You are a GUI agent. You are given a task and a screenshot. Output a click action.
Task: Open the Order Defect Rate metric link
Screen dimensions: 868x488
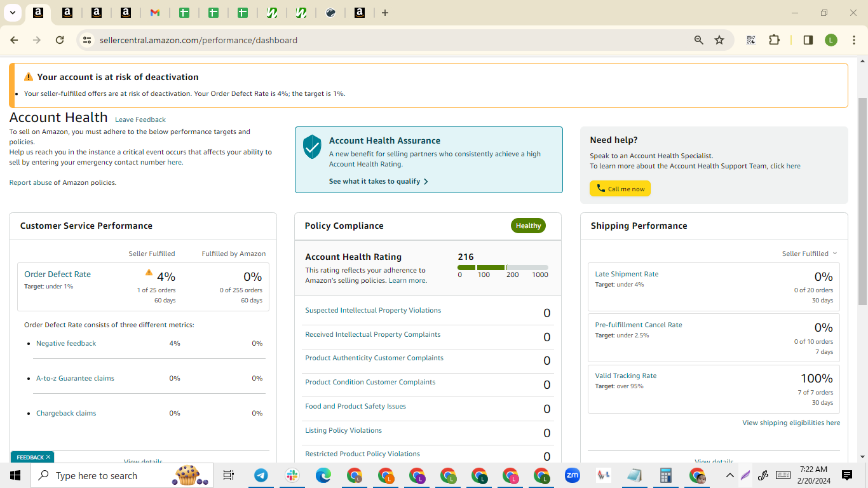[x=57, y=274]
